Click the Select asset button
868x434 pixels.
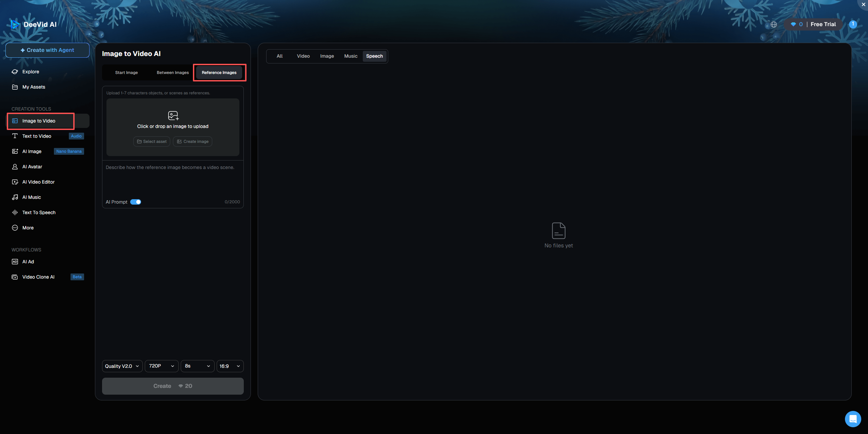pos(152,141)
